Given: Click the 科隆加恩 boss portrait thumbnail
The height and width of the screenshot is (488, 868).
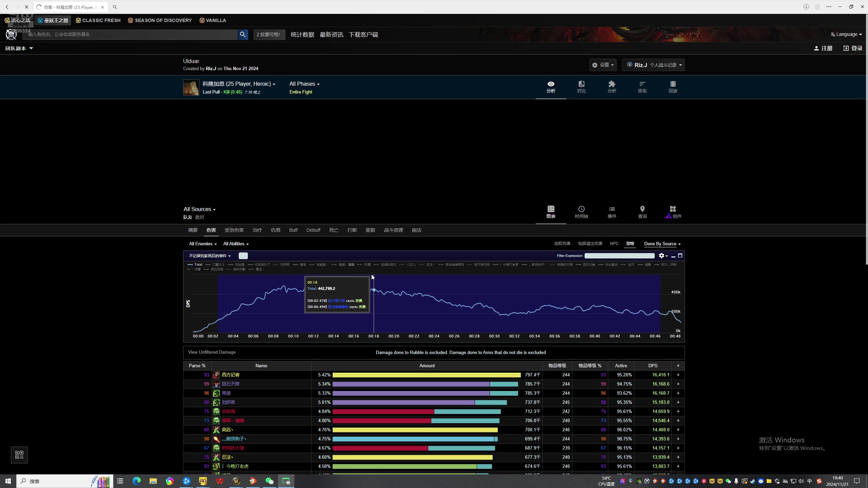Looking at the screenshot, I should coord(191,87).
